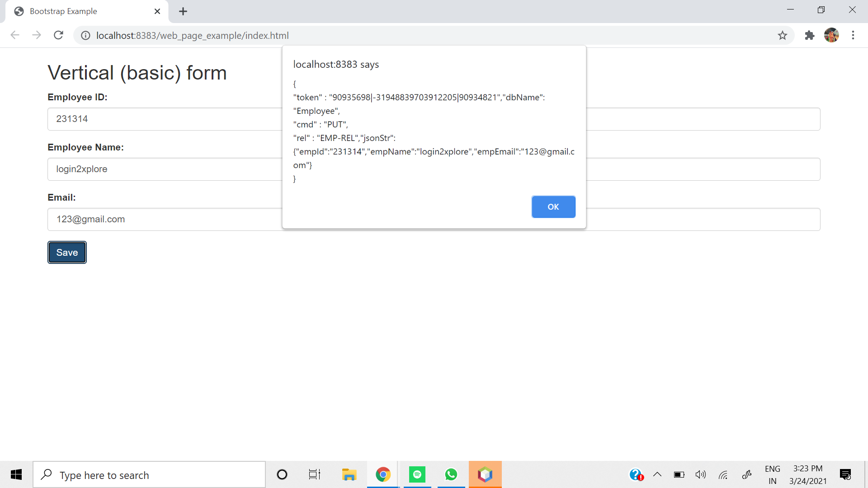Image resolution: width=868 pixels, height=488 pixels.
Task: Open Task View on taskbar
Action: tap(315, 474)
